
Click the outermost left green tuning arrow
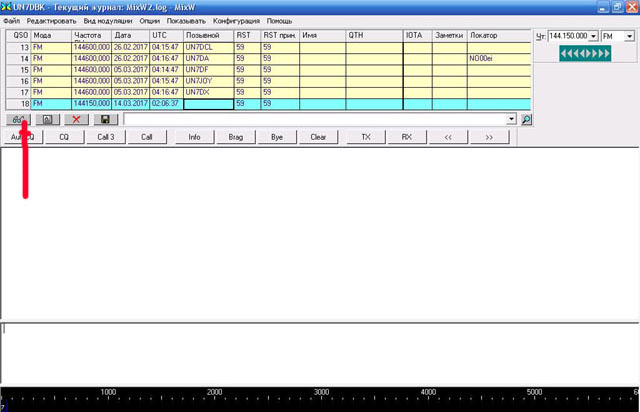click(x=564, y=53)
